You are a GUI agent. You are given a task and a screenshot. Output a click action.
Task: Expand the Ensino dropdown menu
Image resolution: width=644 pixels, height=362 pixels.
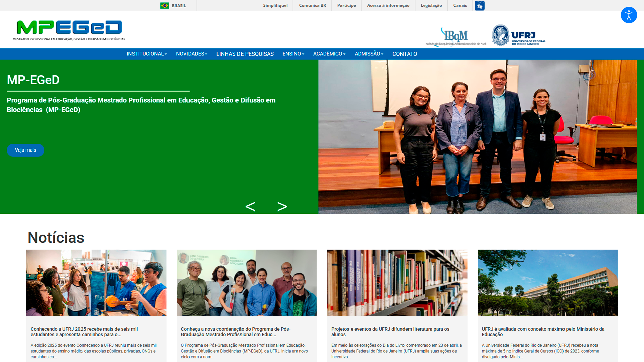point(293,54)
